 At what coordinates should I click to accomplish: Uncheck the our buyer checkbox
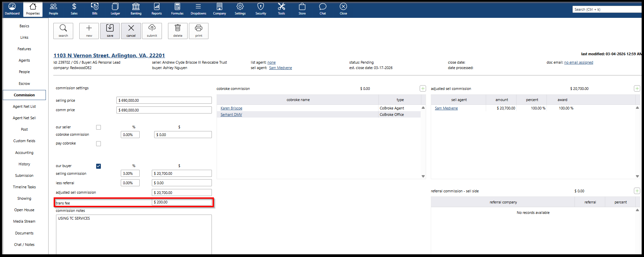point(99,166)
